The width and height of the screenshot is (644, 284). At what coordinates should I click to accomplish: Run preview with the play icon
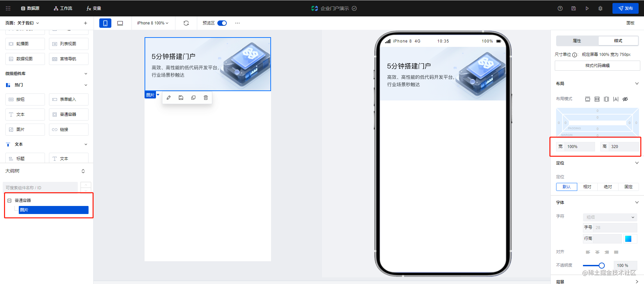(587, 8)
